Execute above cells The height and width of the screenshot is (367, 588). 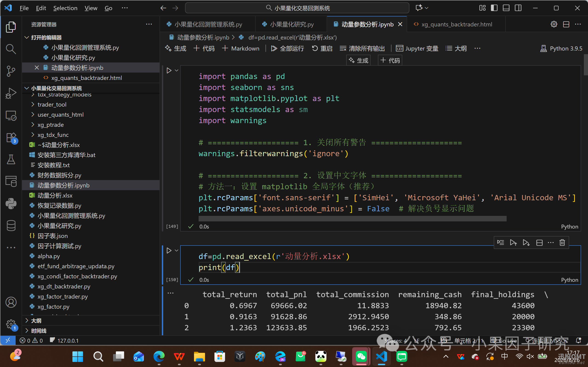tap(513, 243)
